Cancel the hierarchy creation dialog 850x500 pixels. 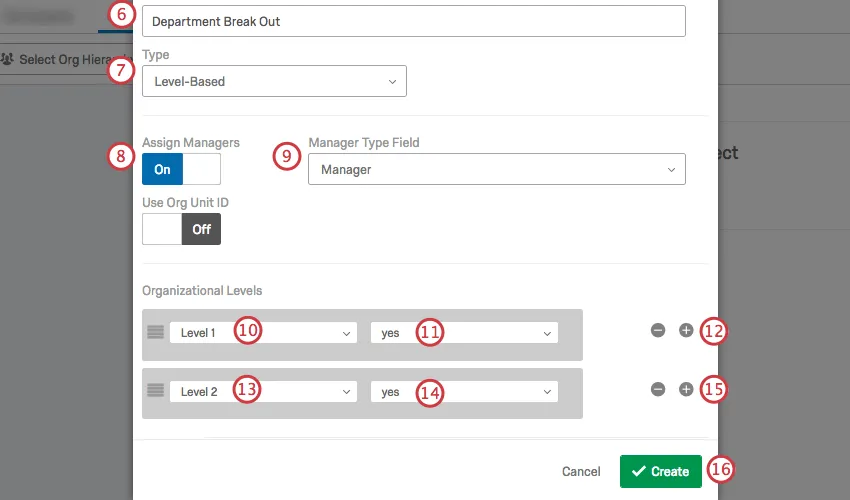pyautogui.click(x=581, y=472)
